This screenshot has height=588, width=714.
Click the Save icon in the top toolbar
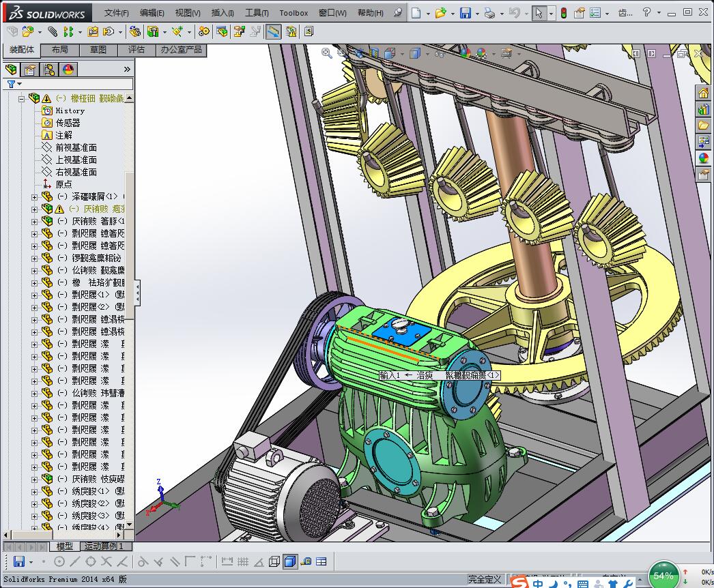point(465,13)
